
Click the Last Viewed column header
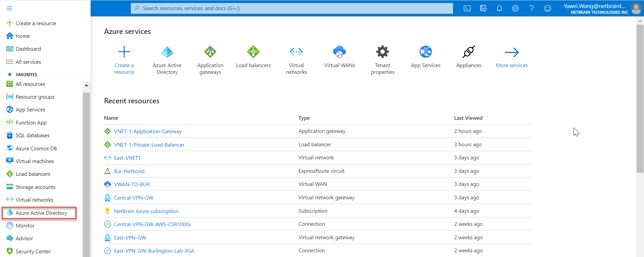coord(468,118)
